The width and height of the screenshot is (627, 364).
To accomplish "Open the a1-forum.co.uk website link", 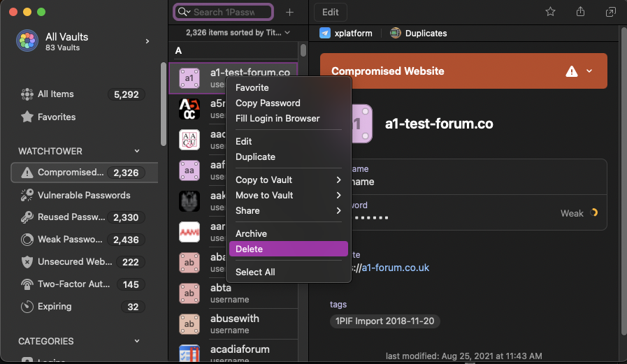I will tap(395, 268).
